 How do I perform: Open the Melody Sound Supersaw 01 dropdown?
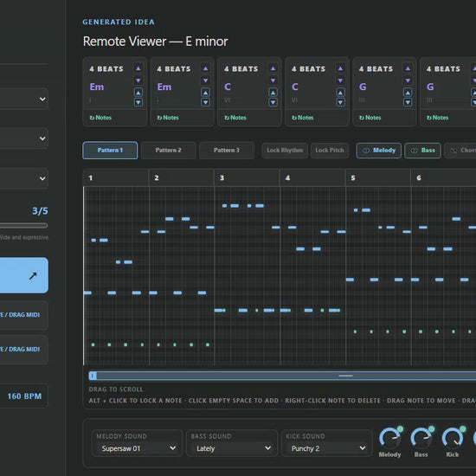138,448
